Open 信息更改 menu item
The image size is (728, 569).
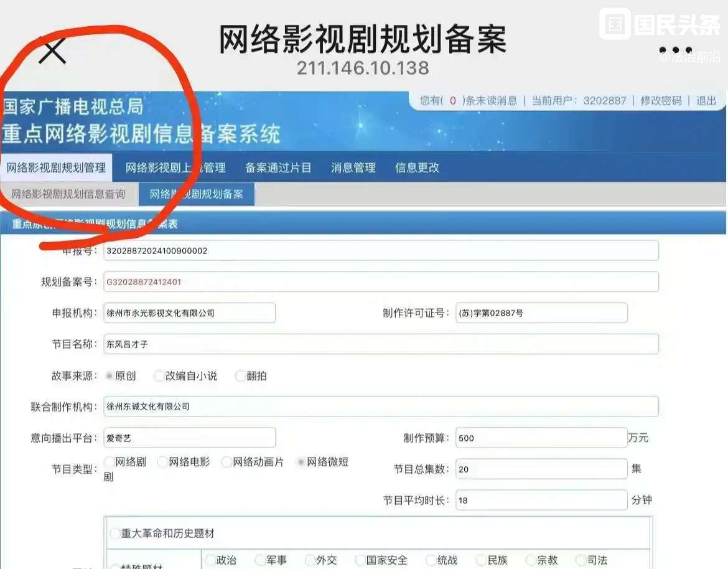click(417, 168)
